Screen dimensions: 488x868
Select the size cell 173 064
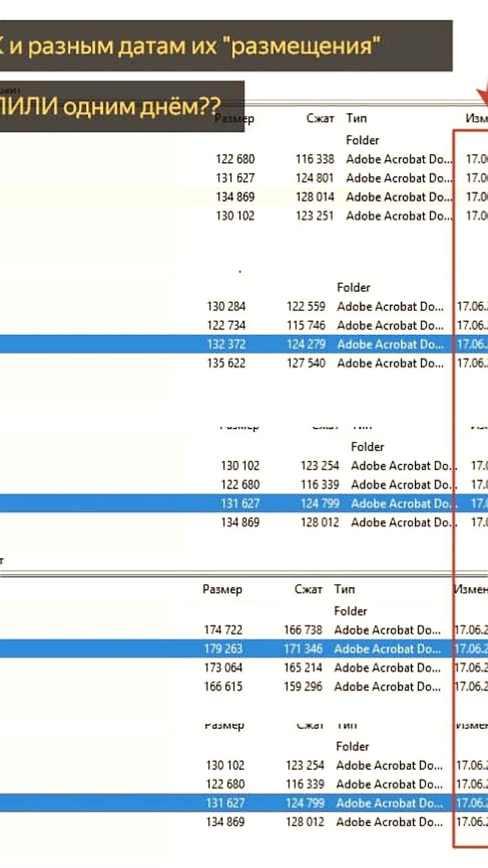[x=223, y=668]
